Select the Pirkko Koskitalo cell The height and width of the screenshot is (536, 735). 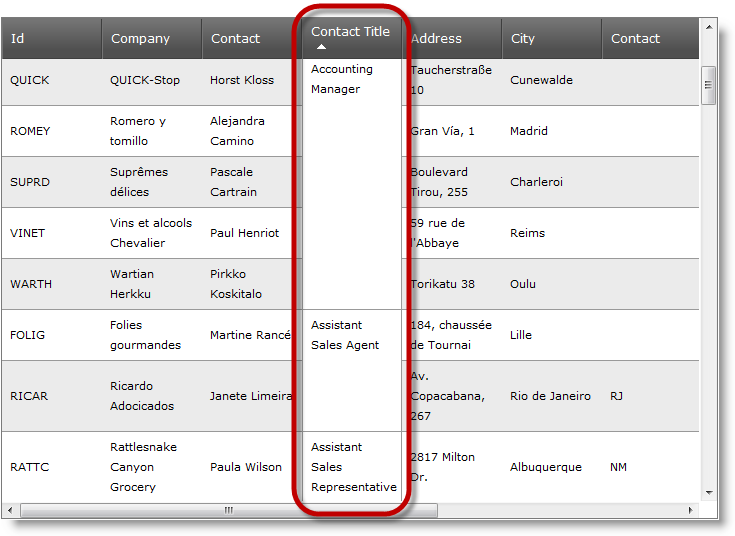(x=252, y=284)
